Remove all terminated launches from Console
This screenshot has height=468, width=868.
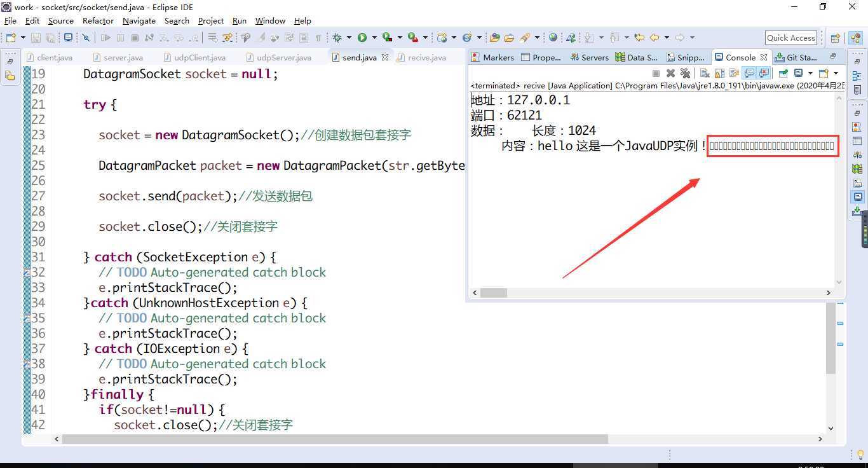[x=685, y=72]
